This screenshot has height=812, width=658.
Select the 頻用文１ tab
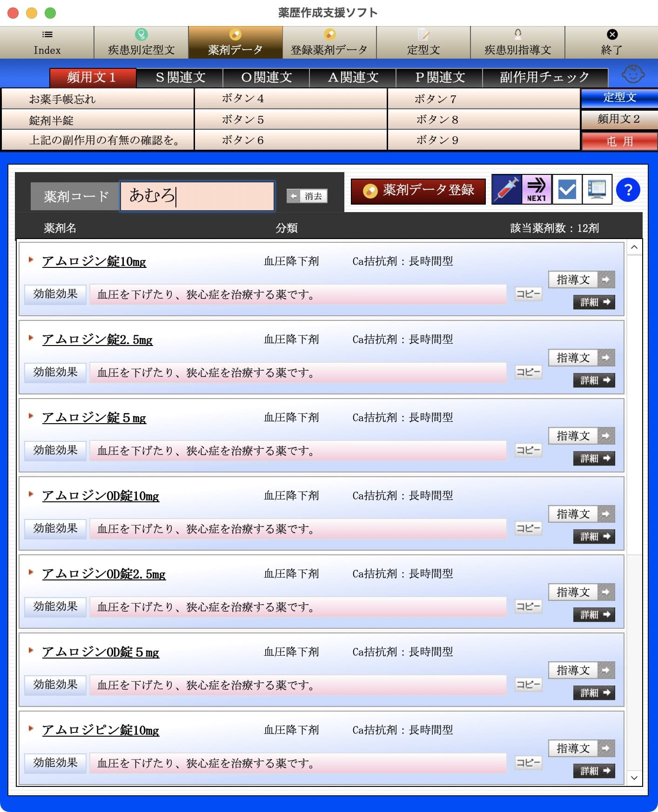(x=93, y=78)
